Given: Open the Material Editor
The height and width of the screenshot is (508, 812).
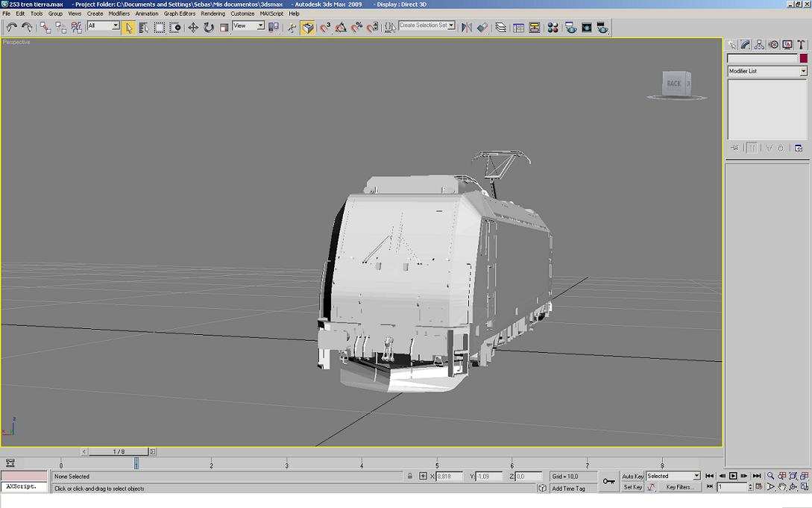Looking at the screenshot, I should [x=553, y=28].
